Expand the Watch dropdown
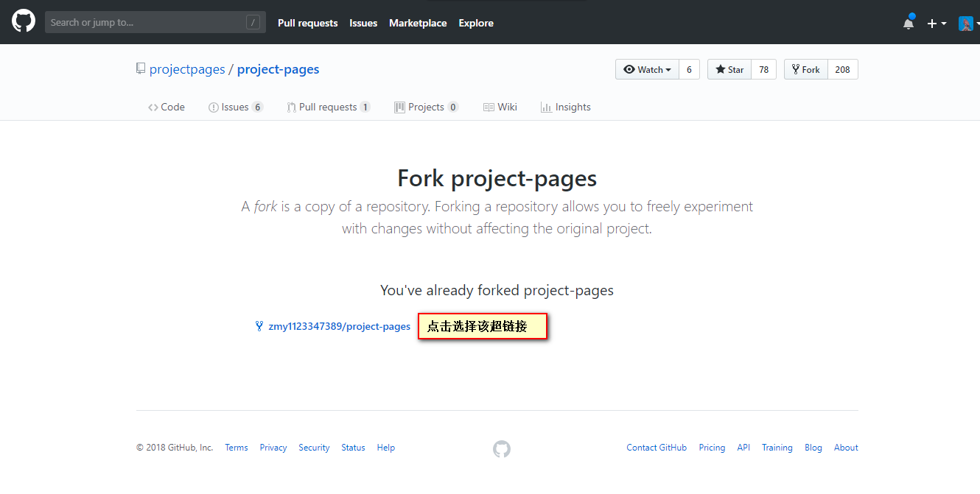Image resolution: width=980 pixels, height=494 pixels. (647, 69)
